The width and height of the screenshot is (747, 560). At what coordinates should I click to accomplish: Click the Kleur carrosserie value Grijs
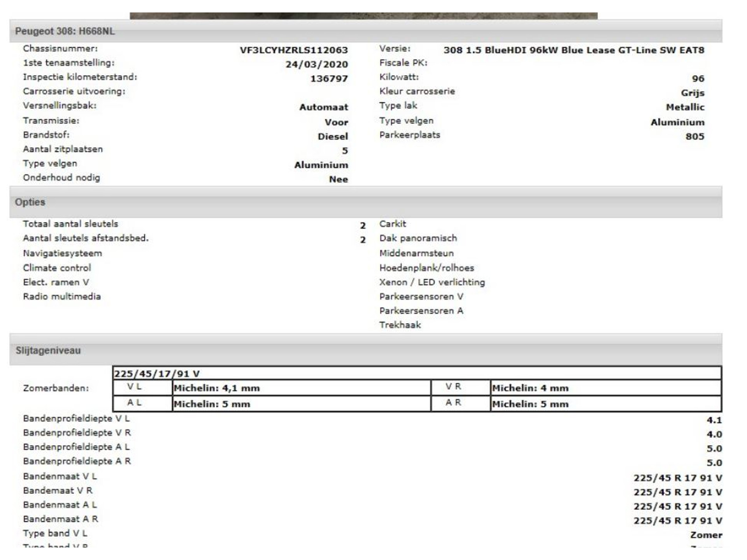(692, 93)
